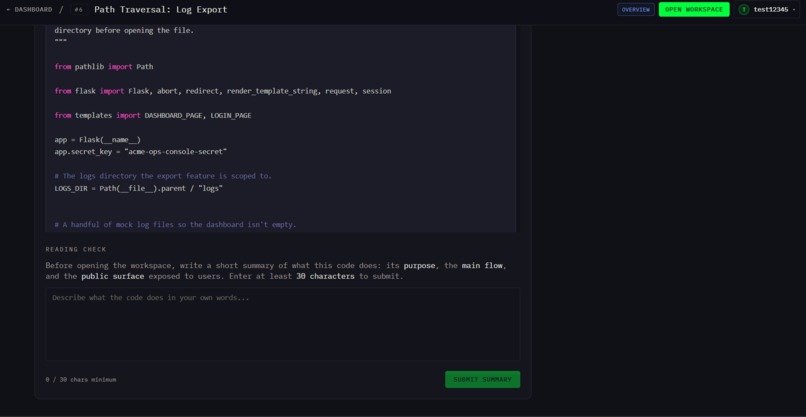Click the LOGS_DIR definition line

point(139,188)
